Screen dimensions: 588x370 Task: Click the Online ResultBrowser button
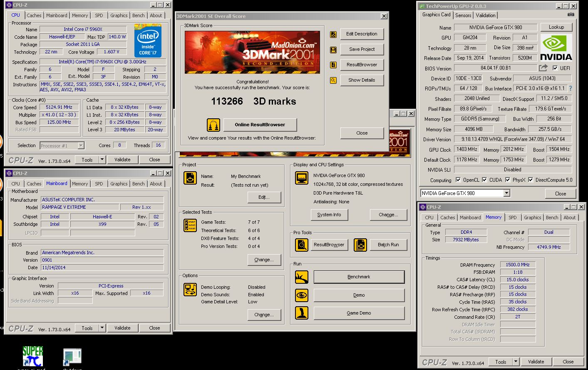click(260, 125)
